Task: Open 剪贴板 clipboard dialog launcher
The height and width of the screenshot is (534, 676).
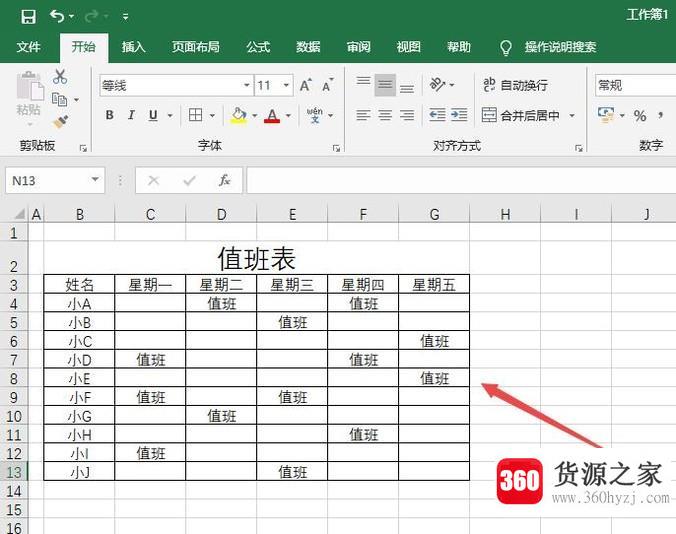Action: [x=83, y=148]
